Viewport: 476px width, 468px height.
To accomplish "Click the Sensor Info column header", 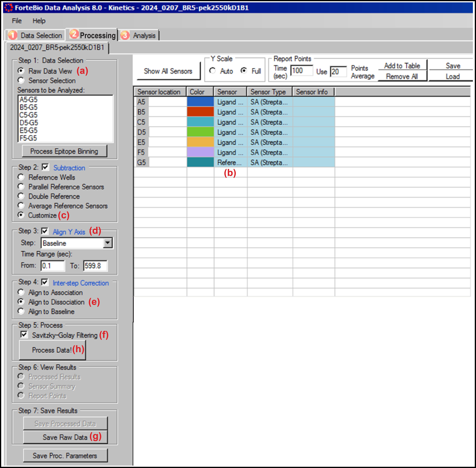I will [x=313, y=92].
